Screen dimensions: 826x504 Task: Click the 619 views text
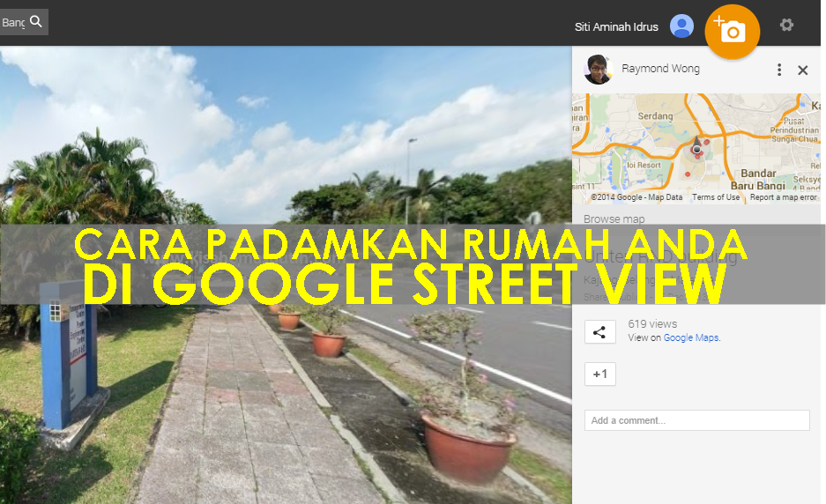(652, 324)
